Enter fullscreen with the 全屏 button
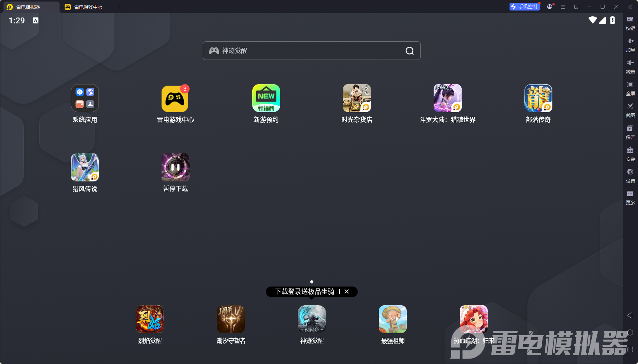The height and width of the screenshot is (364, 638). pyautogui.click(x=630, y=88)
